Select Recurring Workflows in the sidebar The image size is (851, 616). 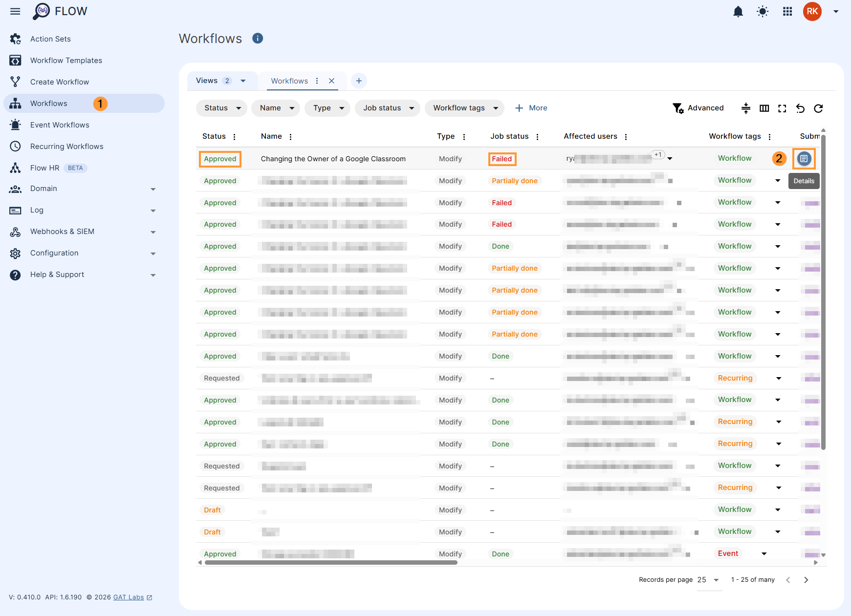coord(66,146)
